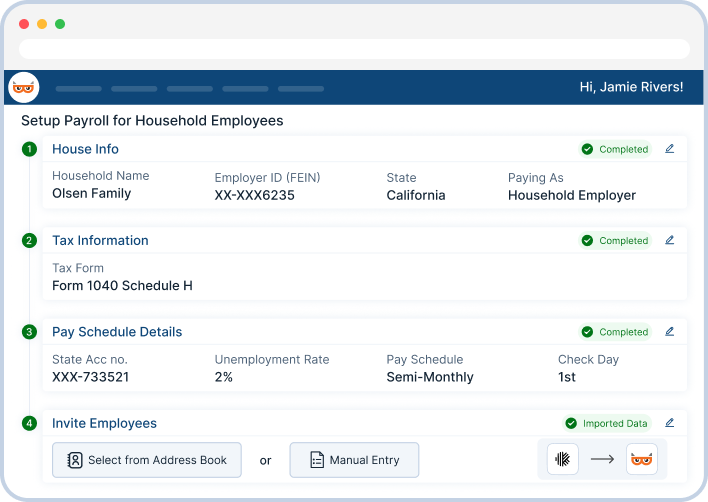The height and width of the screenshot is (502, 708).
Task: Click the import source striped logo icon
Action: point(563,460)
